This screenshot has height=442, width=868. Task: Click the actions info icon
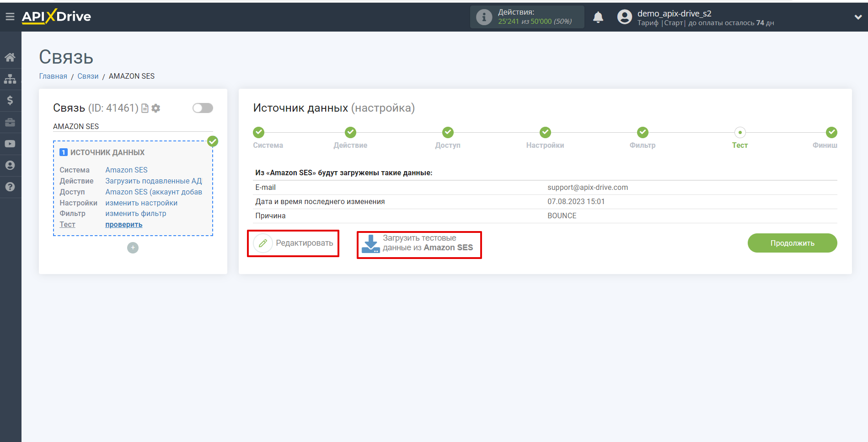coord(484,17)
